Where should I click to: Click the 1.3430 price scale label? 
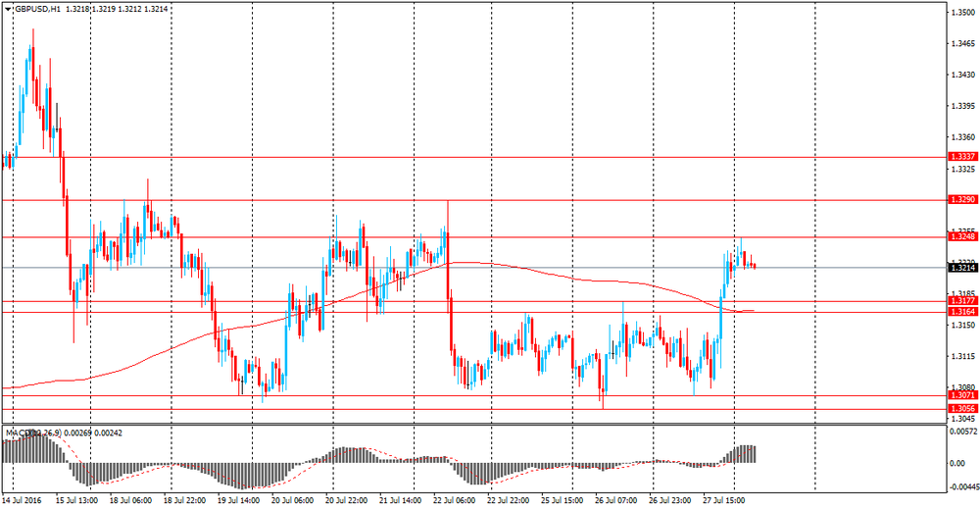click(x=961, y=76)
